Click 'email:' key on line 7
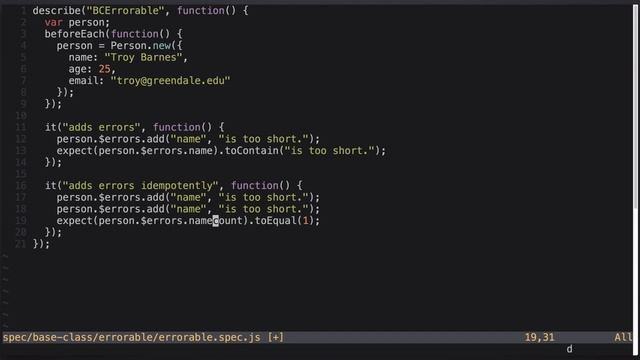Screen dimensions: 640x360 click(x=86, y=81)
